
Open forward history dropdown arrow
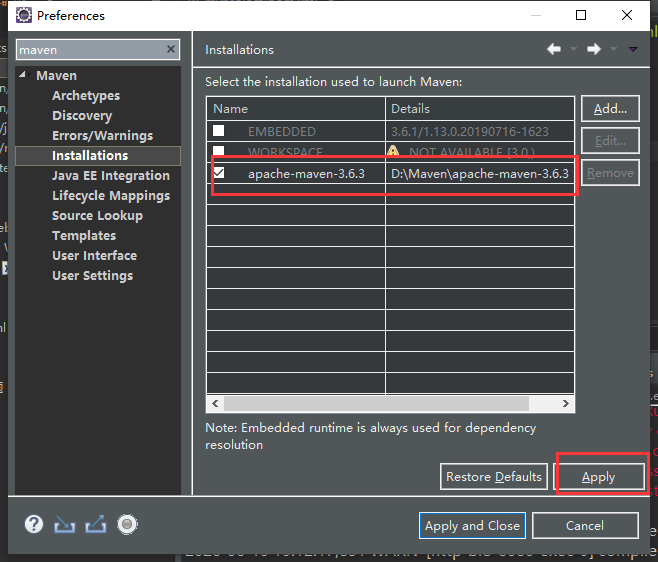613,50
